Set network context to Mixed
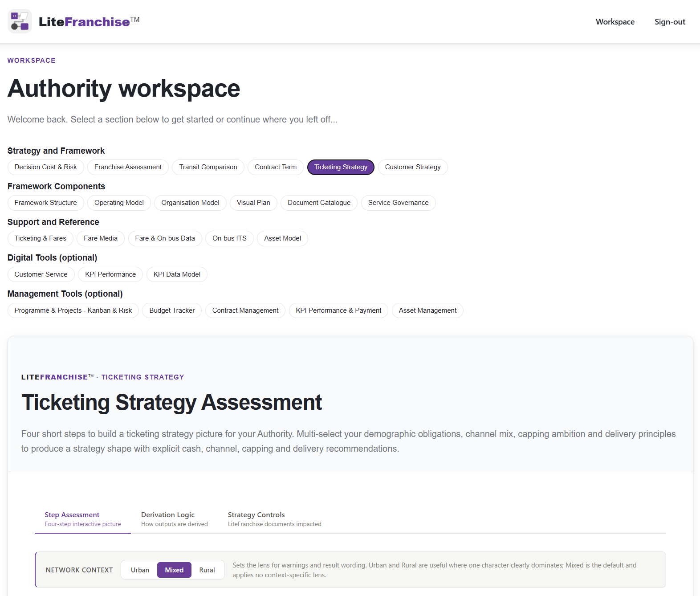Viewport: 700px width, 596px height. click(174, 570)
